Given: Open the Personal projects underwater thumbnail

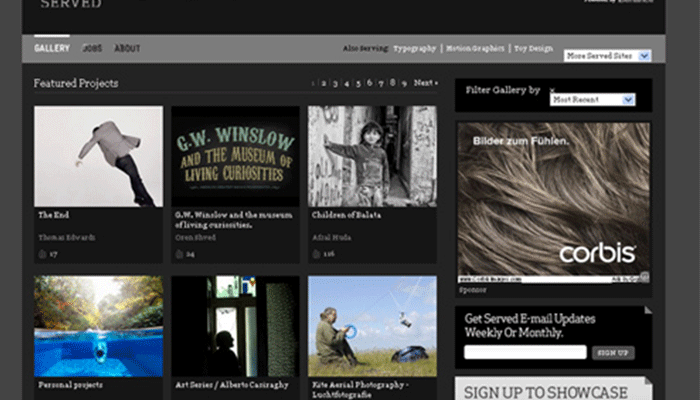Looking at the screenshot, I should click(99, 326).
